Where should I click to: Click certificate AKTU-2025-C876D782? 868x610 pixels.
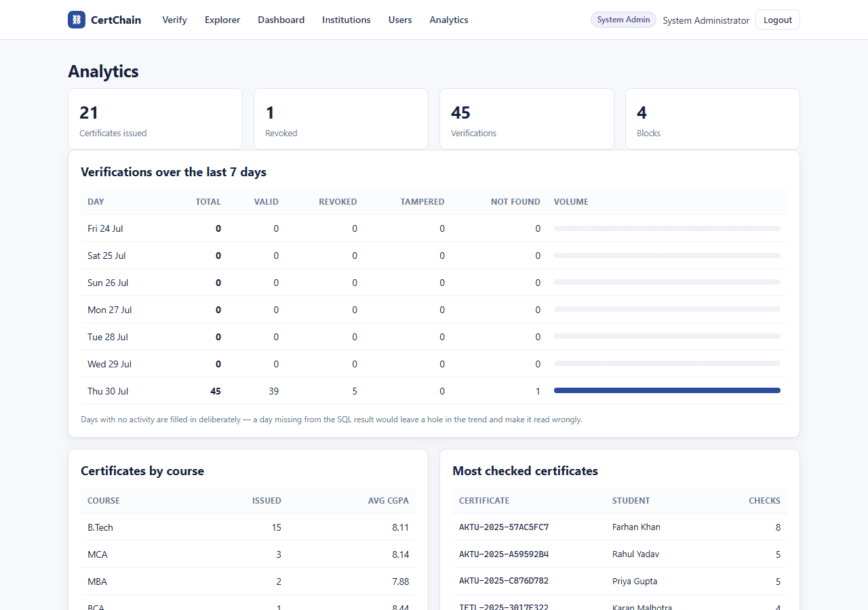point(504,582)
